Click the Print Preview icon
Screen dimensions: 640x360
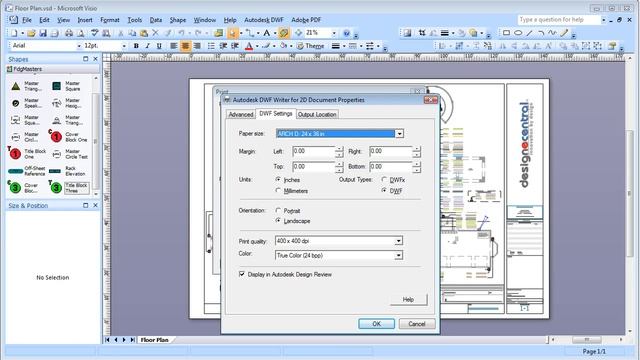pos(81,33)
